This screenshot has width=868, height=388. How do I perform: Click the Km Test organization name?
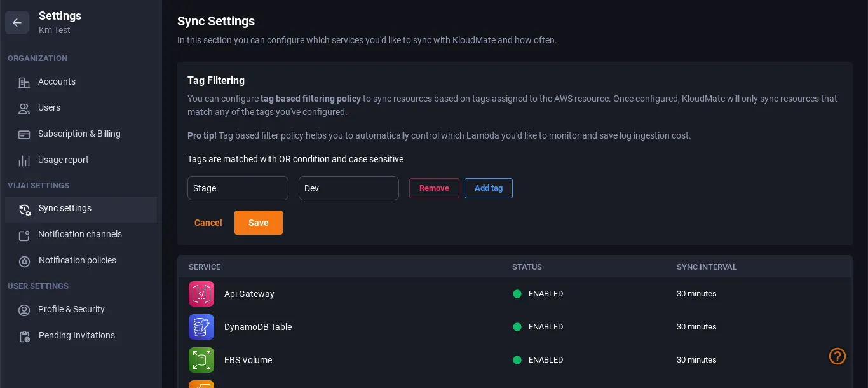click(x=55, y=30)
